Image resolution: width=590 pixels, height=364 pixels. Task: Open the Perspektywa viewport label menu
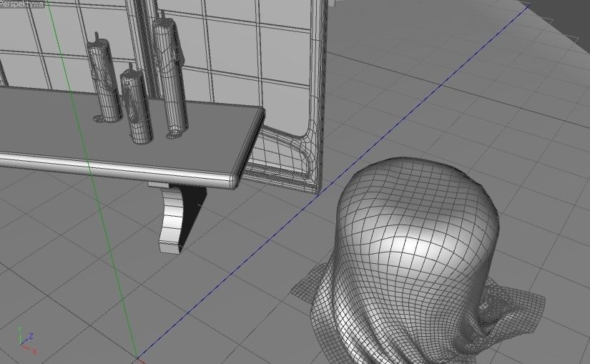pos(22,4)
